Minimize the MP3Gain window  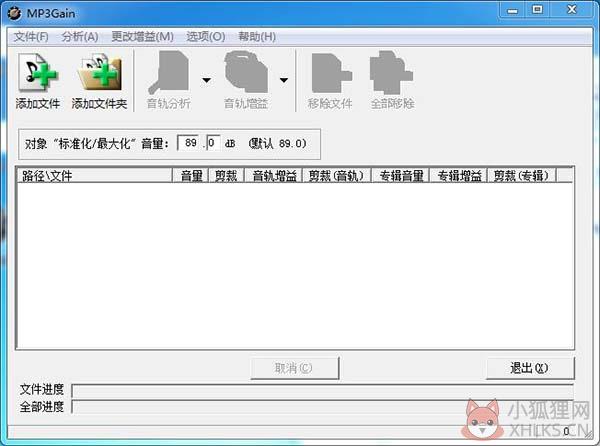pyautogui.click(x=512, y=10)
